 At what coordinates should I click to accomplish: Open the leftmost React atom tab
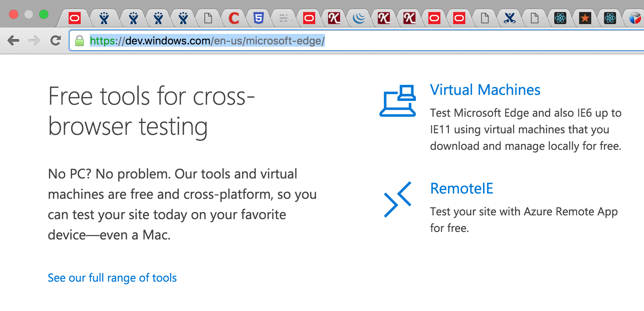coord(560,18)
